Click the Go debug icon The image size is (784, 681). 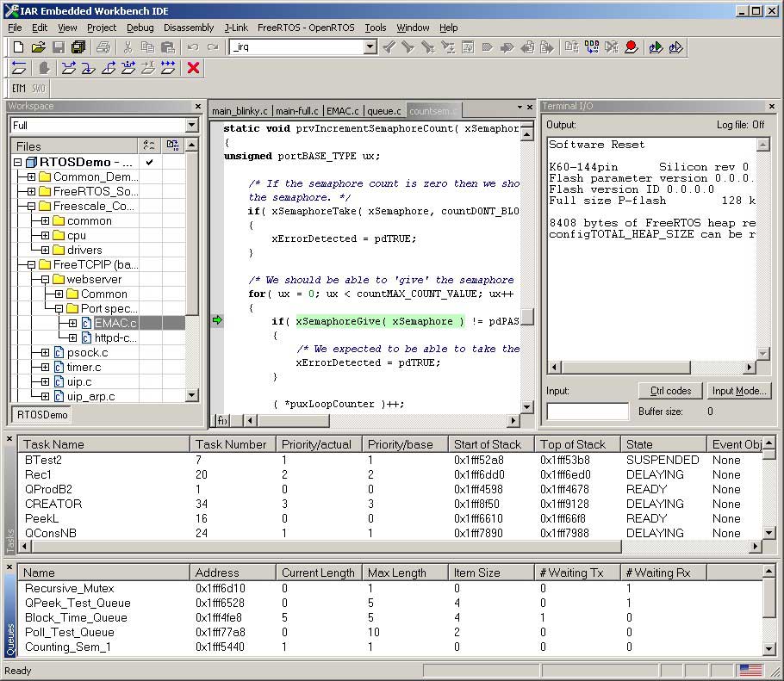click(x=168, y=68)
